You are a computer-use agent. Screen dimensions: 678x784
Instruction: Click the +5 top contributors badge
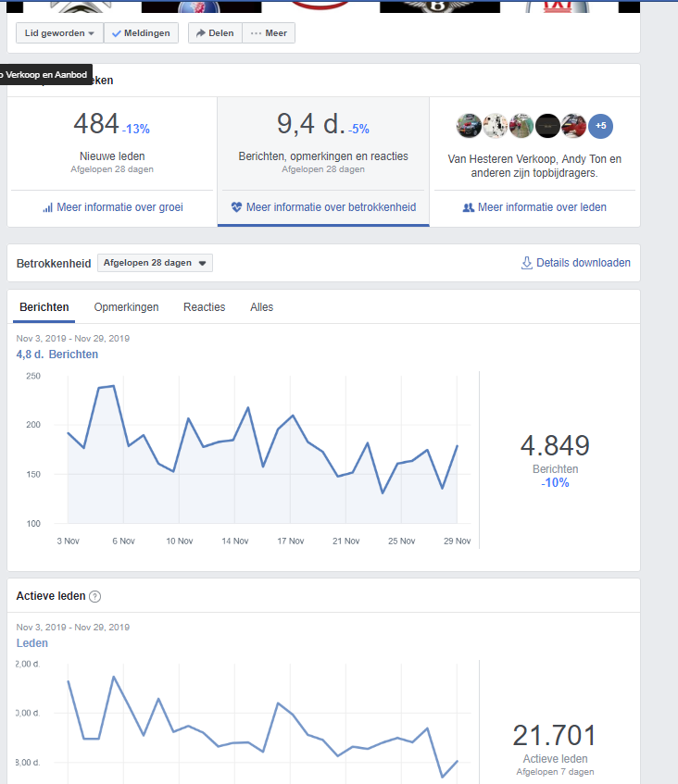point(600,126)
